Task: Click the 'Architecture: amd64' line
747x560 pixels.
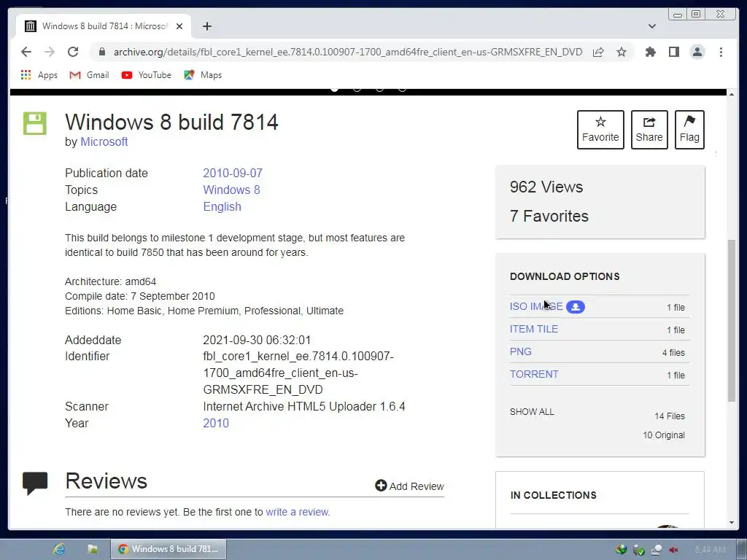Action: pos(111,281)
